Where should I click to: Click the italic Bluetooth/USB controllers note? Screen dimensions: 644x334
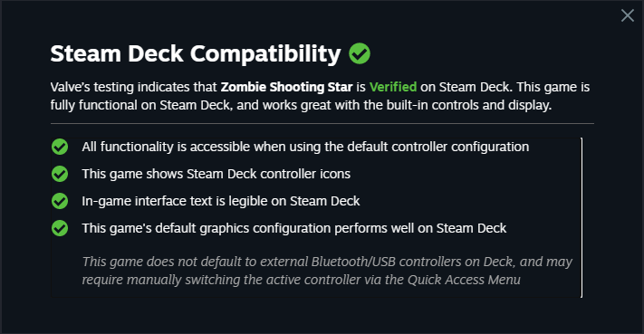pyautogui.click(x=327, y=262)
